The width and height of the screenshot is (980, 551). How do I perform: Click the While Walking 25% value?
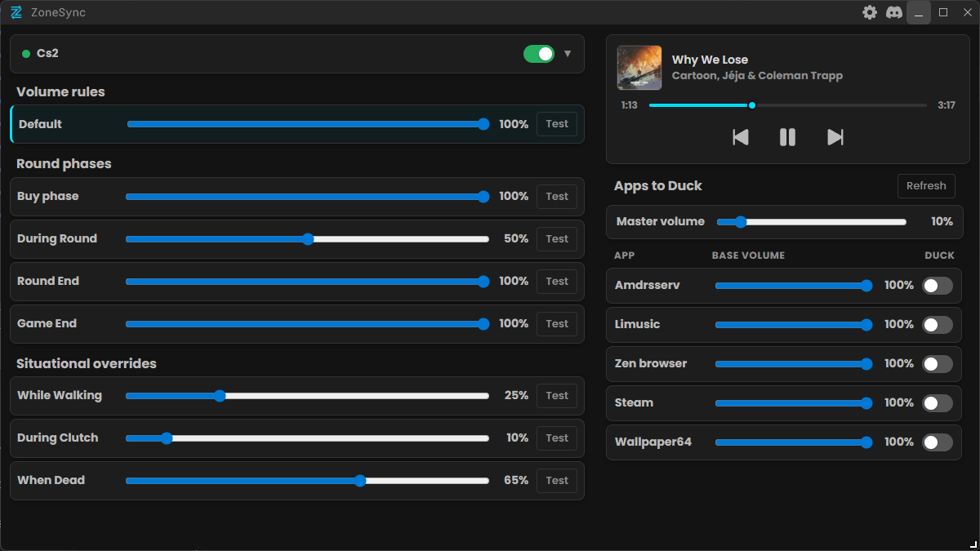coord(516,395)
